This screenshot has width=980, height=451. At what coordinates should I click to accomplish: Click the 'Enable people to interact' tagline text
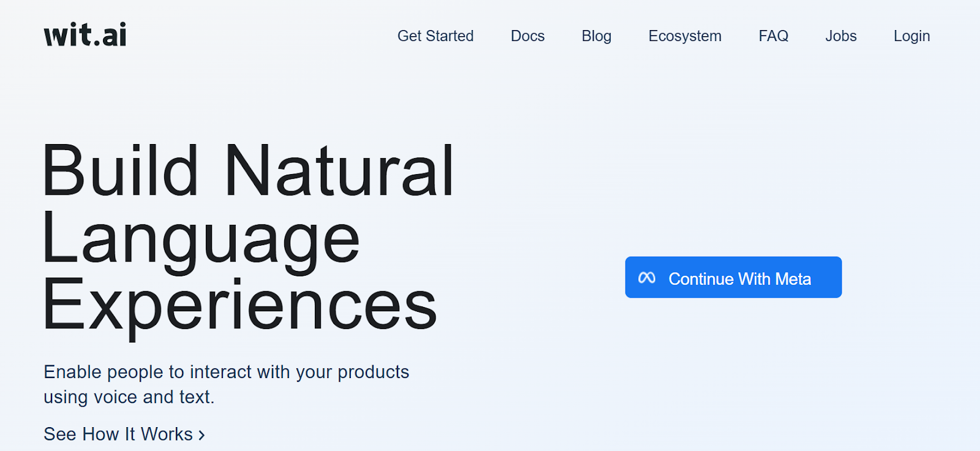pos(226,384)
